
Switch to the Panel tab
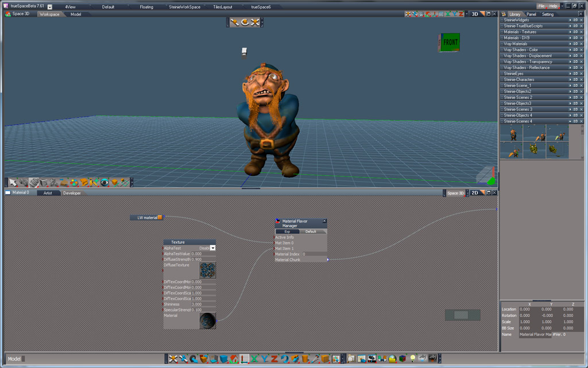(531, 14)
